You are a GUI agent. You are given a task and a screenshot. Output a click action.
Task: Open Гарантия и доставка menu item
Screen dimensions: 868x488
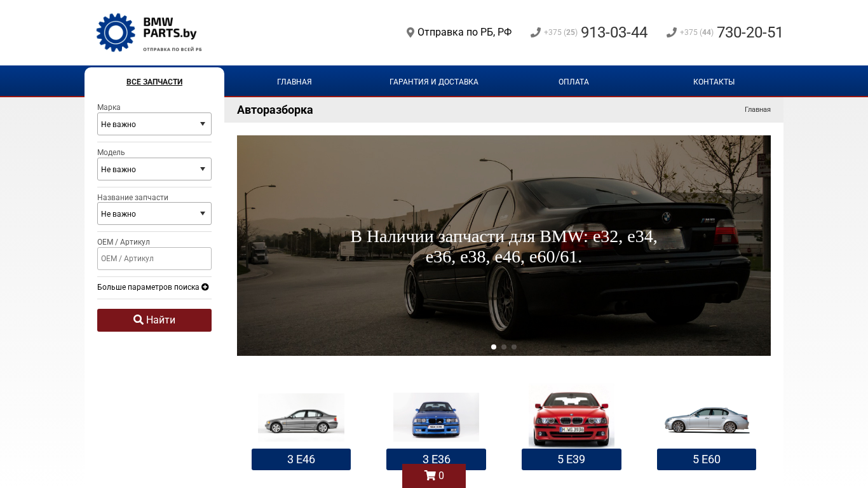pos(434,82)
